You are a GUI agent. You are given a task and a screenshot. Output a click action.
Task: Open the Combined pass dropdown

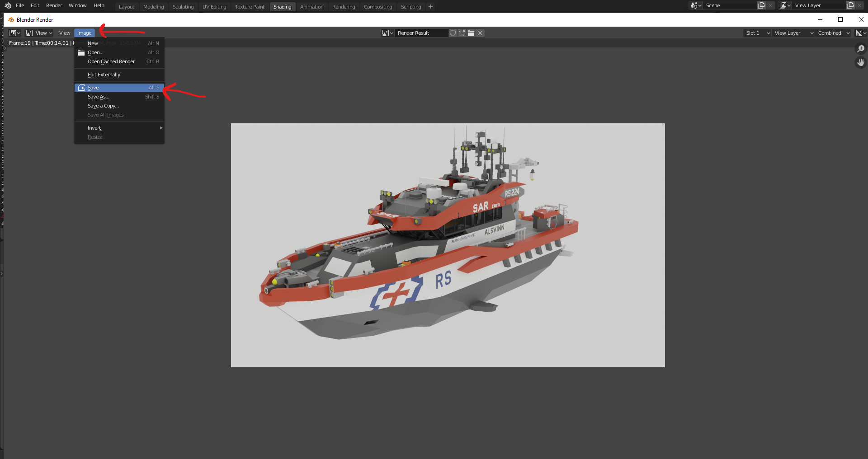[x=834, y=33]
